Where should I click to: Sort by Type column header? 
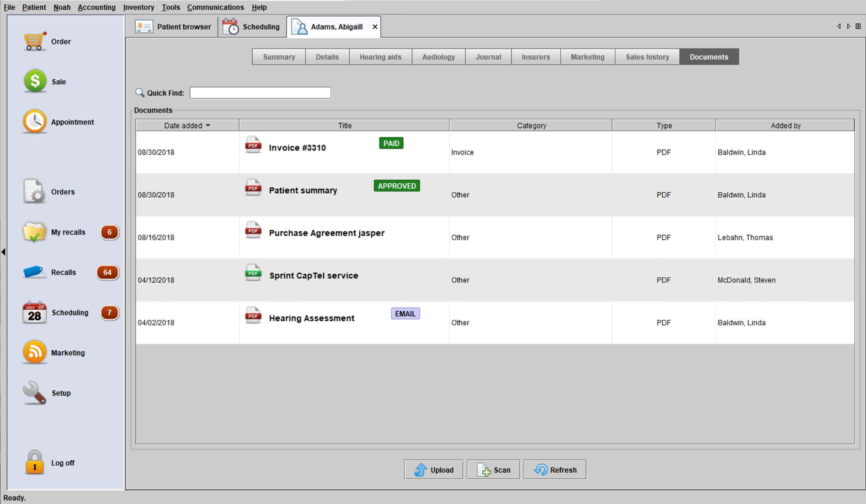[x=664, y=126]
